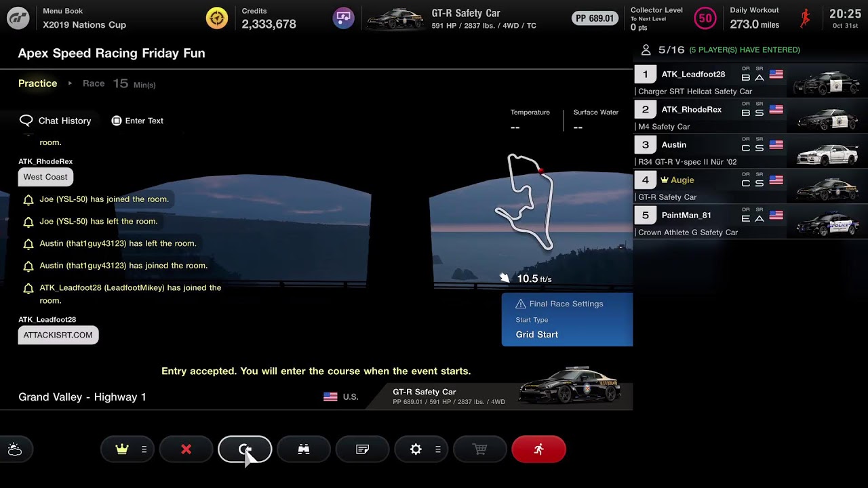Image resolution: width=868 pixels, height=488 pixels.
Task: Click the Temperature readout
Action: click(530, 120)
